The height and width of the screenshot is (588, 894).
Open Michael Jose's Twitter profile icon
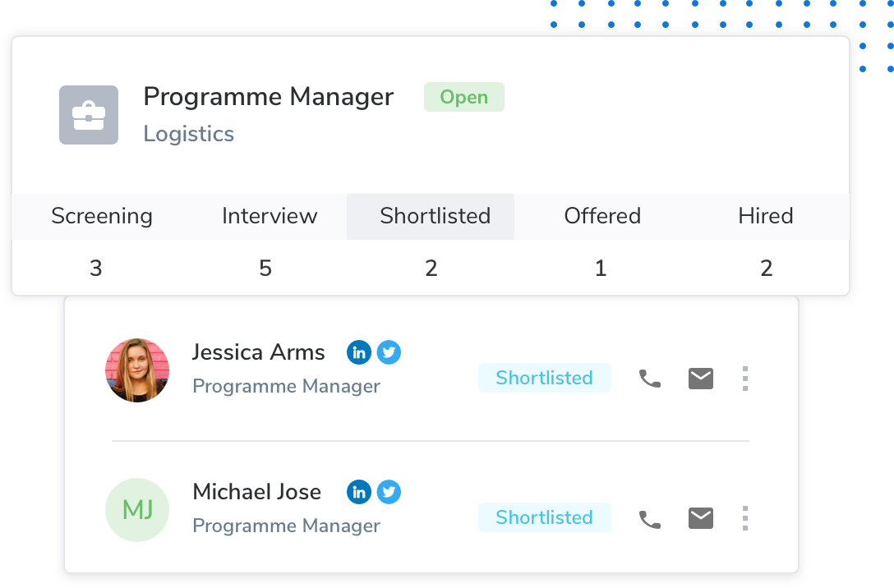coord(389,492)
